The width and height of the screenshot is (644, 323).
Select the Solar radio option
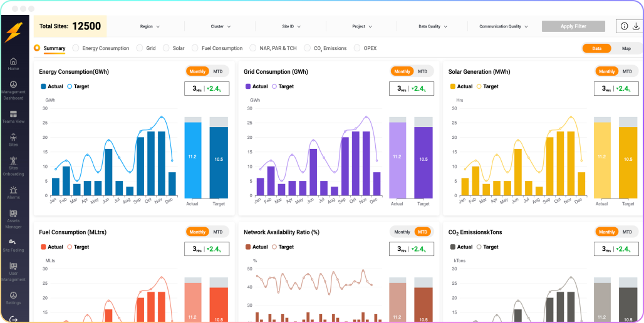(x=167, y=48)
